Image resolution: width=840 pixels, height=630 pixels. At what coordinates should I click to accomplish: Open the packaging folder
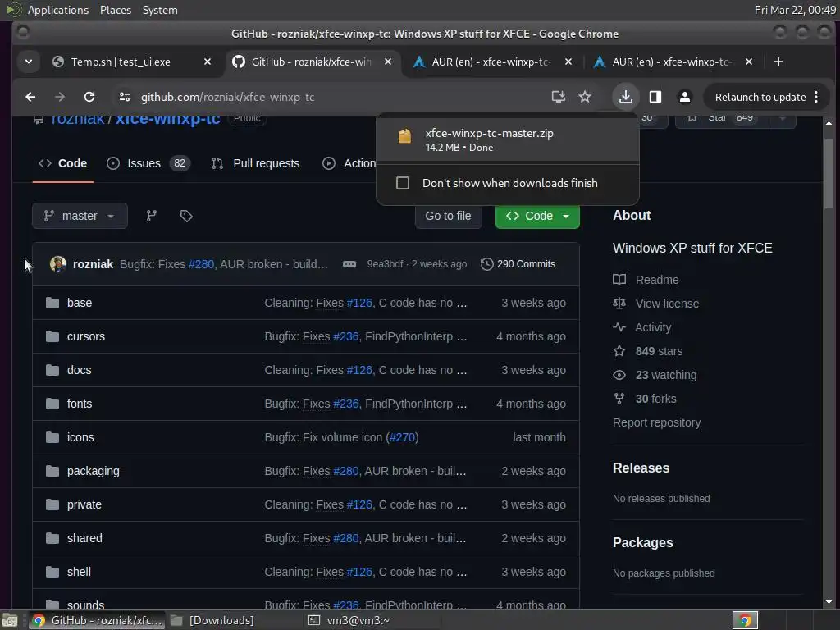(94, 471)
